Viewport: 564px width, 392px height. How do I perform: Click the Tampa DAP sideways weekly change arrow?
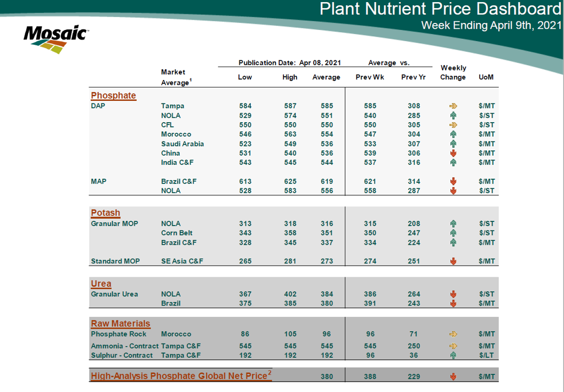click(x=453, y=106)
